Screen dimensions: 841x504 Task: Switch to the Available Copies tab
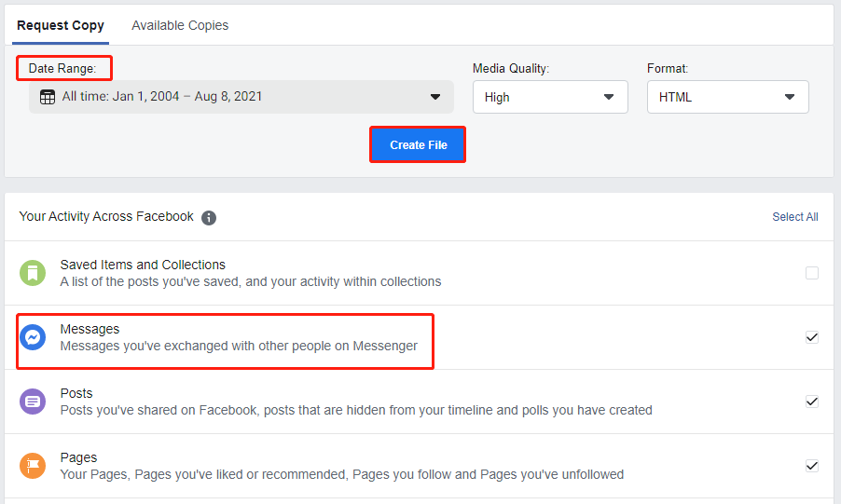coord(180,25)
